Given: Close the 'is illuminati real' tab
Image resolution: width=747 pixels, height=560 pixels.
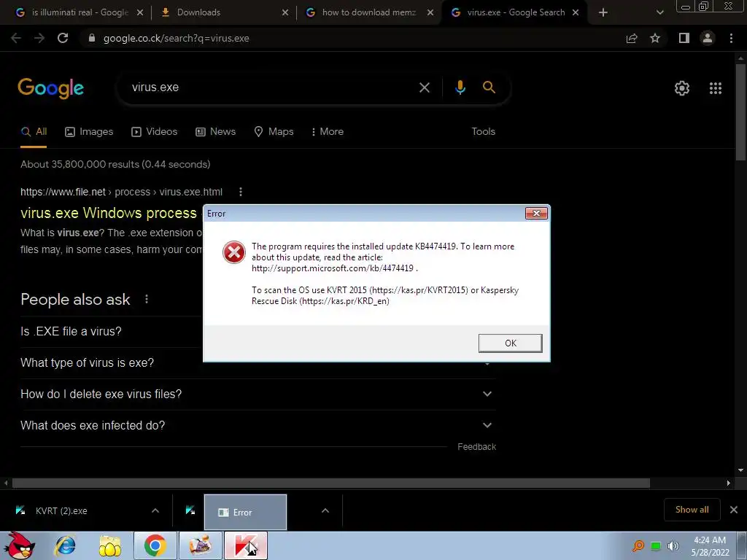Looking at the screenshot, I should pos(140,12).
